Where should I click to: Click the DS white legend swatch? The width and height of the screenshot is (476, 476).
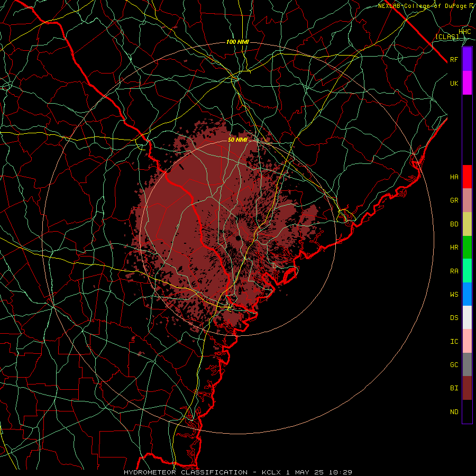467,317
